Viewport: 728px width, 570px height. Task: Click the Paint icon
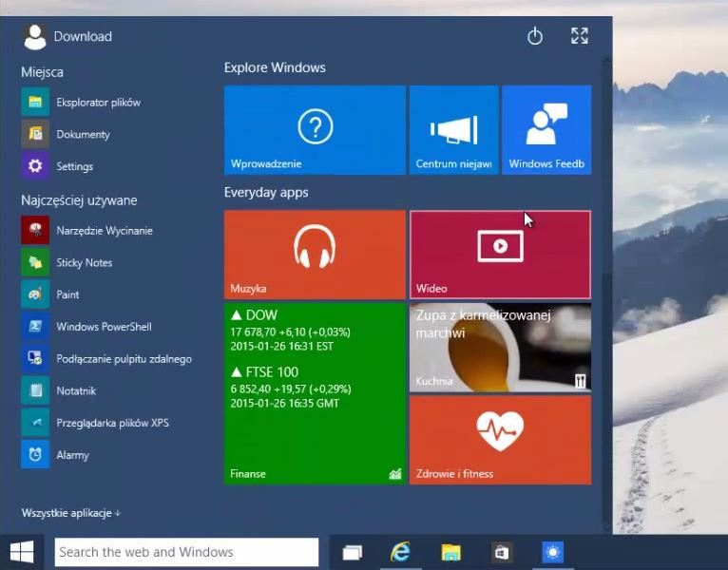[x=35, y=294]
